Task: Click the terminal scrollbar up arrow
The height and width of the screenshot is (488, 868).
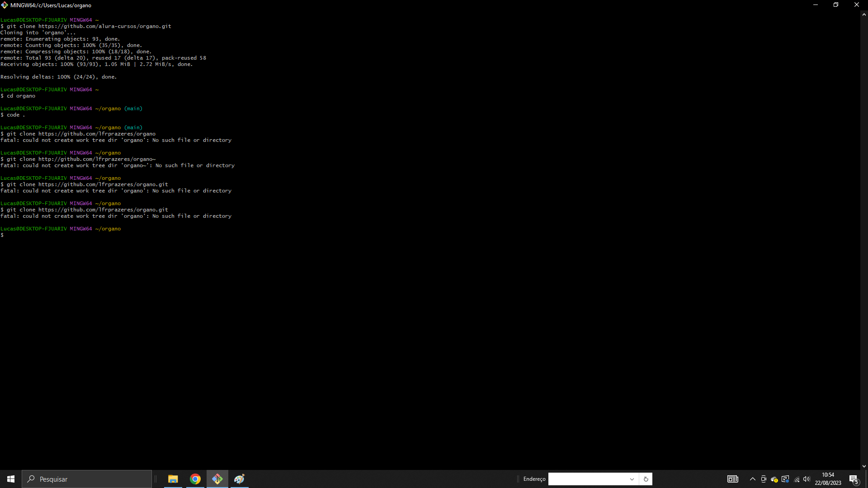Action: (x=864, y=14)
